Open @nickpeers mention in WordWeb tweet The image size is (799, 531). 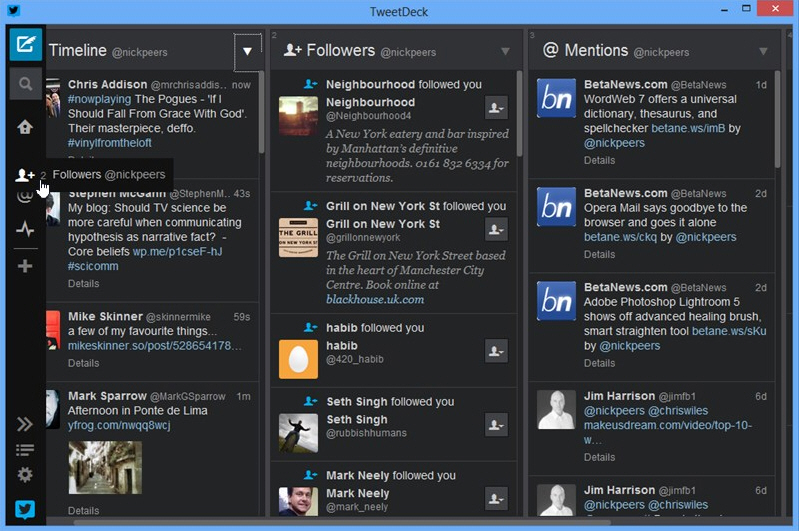point(614,143)
